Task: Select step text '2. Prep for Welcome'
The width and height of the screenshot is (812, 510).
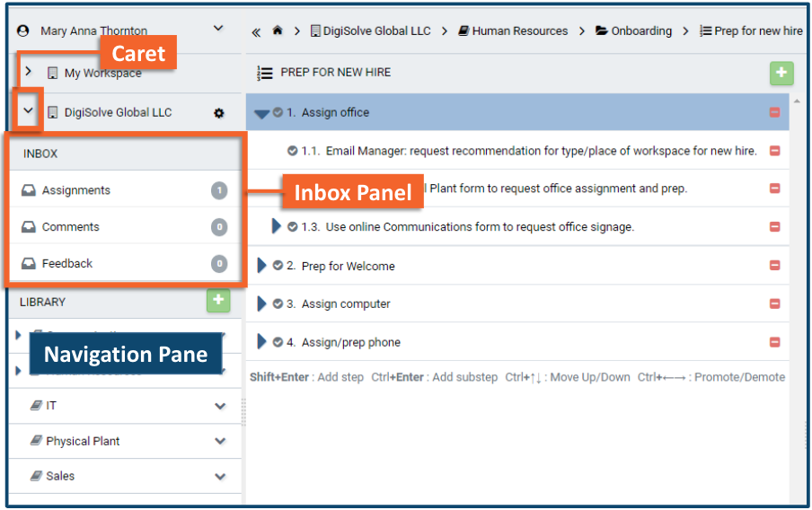Action: tap(340, 266)
